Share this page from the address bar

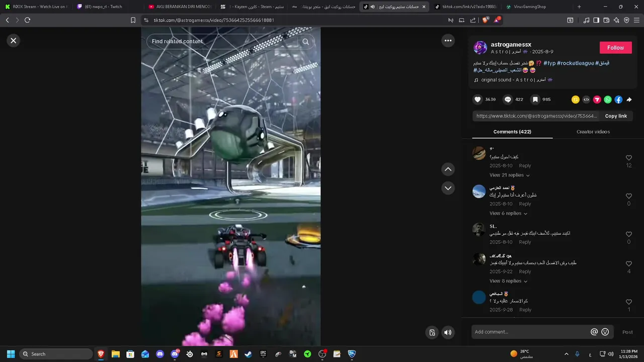pyautogui.click(x=473, y=20)
